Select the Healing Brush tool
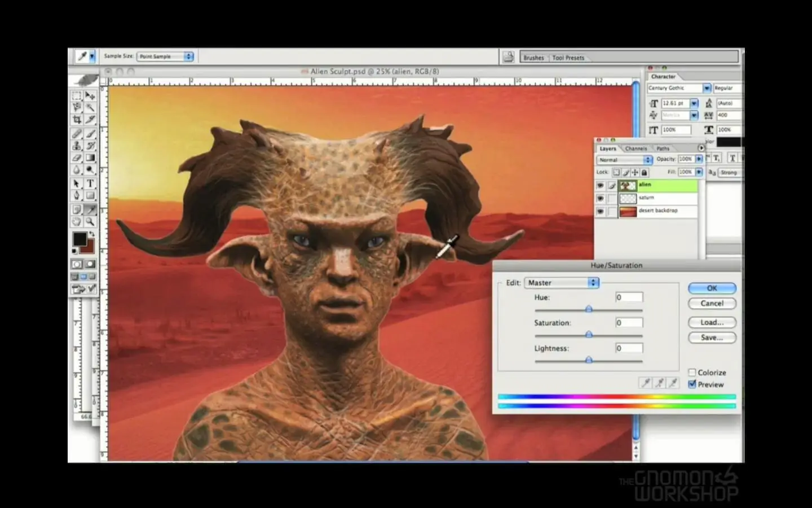Screen dimensions: 812x508 click(77, 134)
